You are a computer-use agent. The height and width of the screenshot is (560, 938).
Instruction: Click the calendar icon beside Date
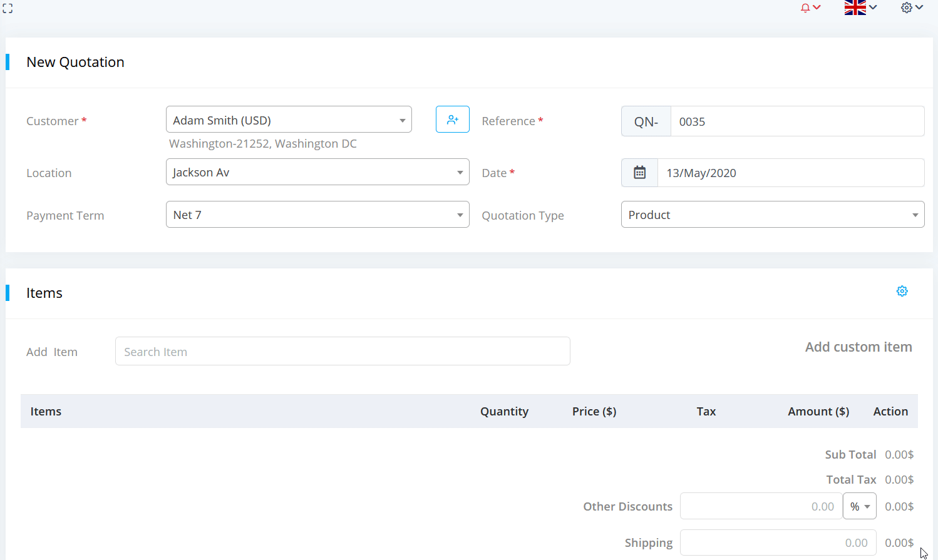tap(639, 173)
